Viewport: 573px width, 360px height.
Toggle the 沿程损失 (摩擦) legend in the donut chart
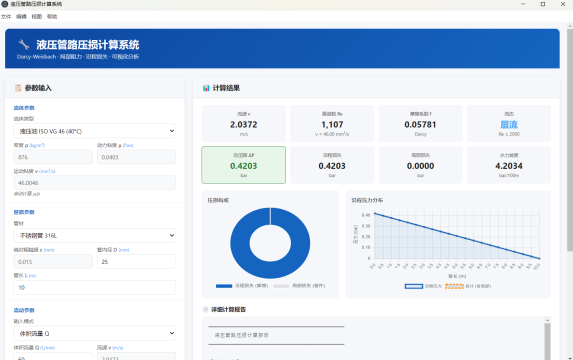[242, 286]
